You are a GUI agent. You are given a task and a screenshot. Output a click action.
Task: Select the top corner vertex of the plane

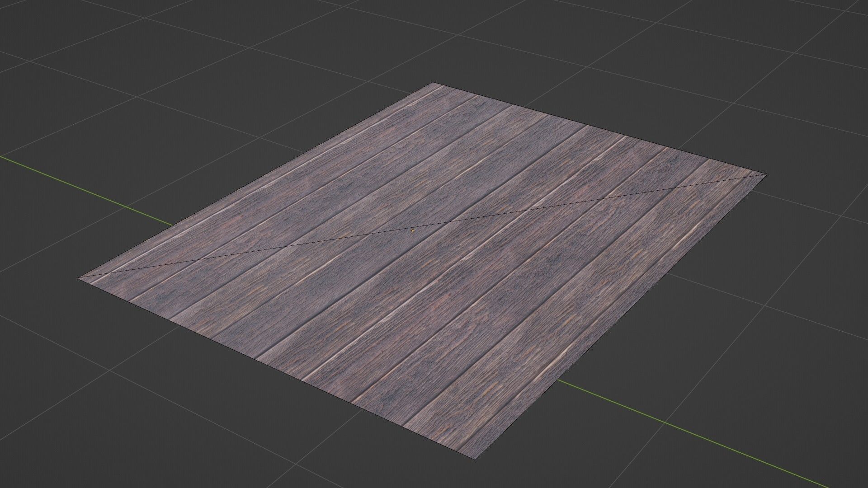point(433,83)
